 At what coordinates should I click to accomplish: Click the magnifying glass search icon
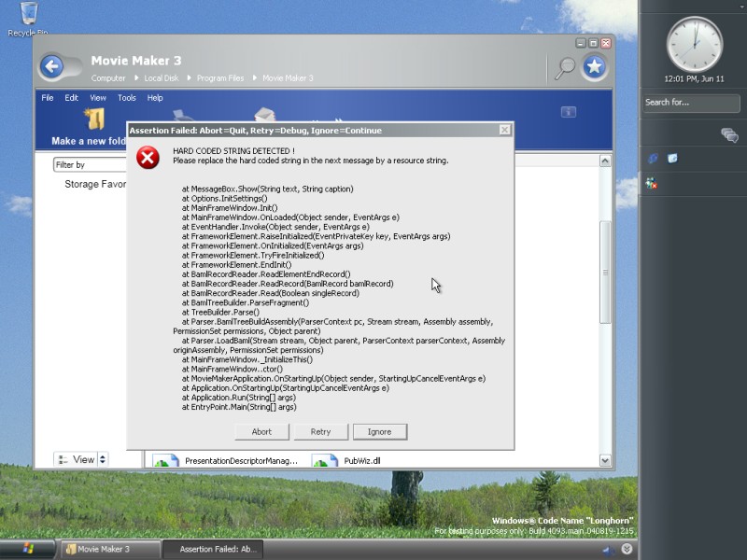[x=566, y=68]
